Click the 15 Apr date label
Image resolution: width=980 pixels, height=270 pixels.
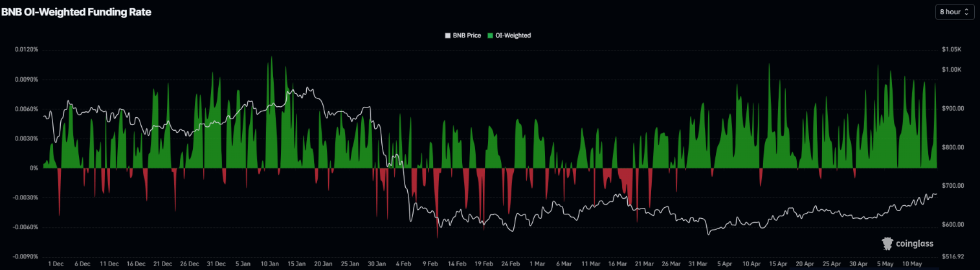point(779,264)
